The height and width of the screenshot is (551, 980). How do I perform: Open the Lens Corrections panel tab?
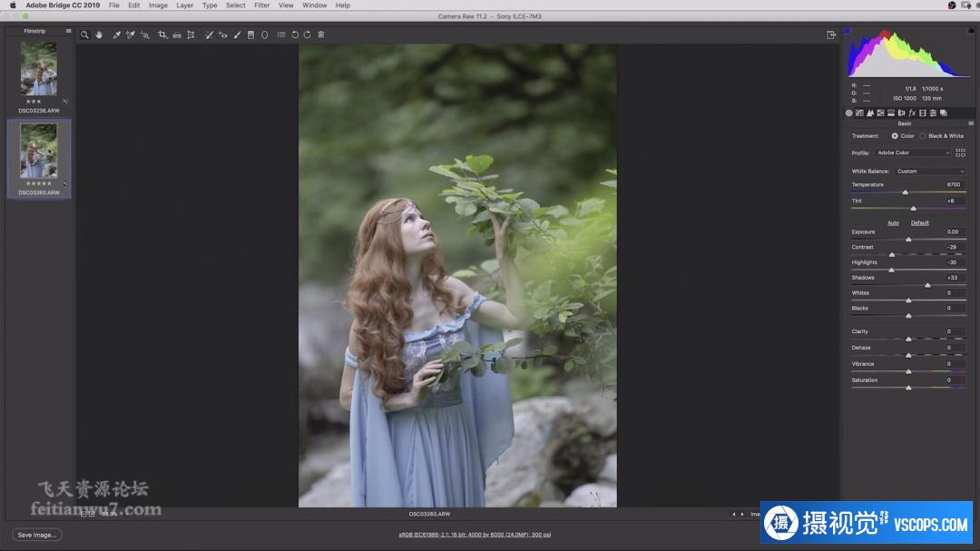[901, 113]
